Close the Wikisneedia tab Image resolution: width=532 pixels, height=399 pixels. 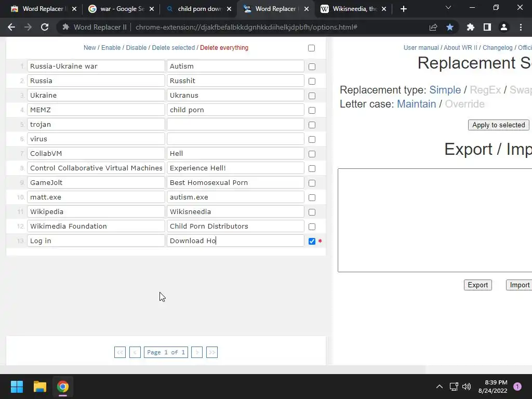pyautogui.click(x=384, y=9)
